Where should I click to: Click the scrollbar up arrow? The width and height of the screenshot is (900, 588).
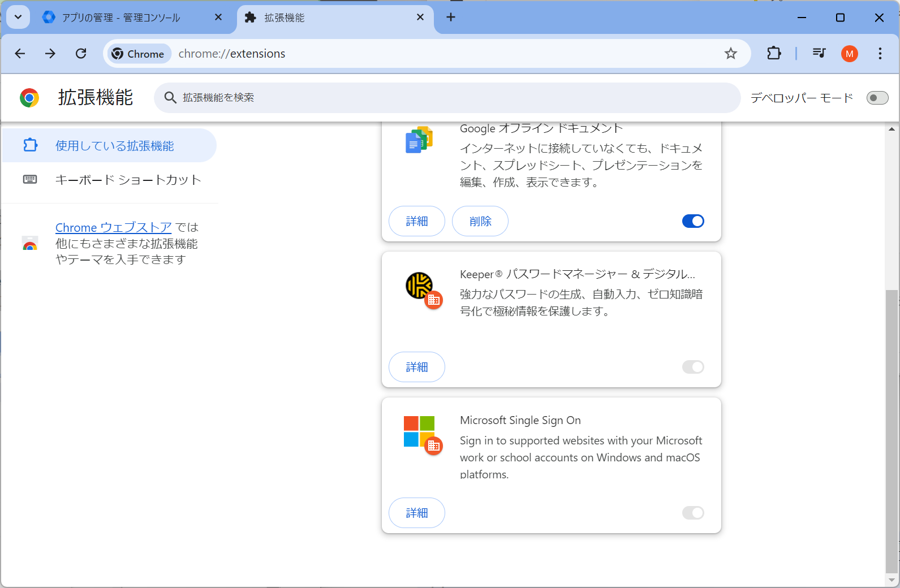[x=892, y=129]
